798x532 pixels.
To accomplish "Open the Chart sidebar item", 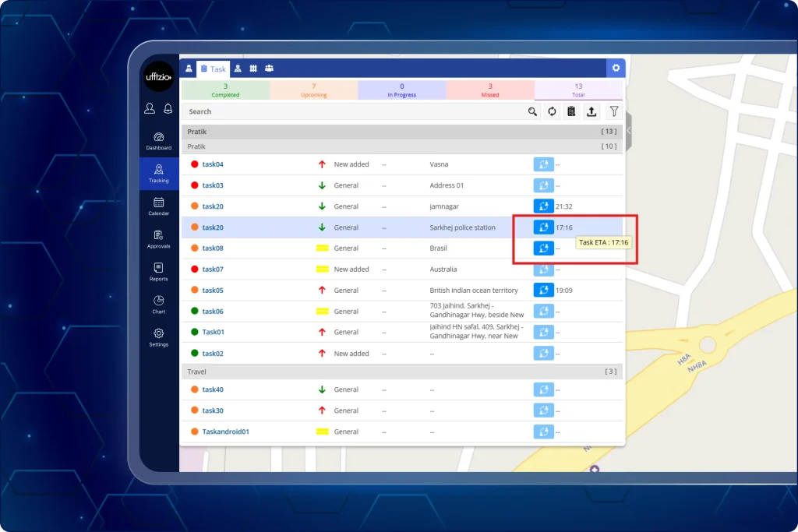I will coord(159,305).
